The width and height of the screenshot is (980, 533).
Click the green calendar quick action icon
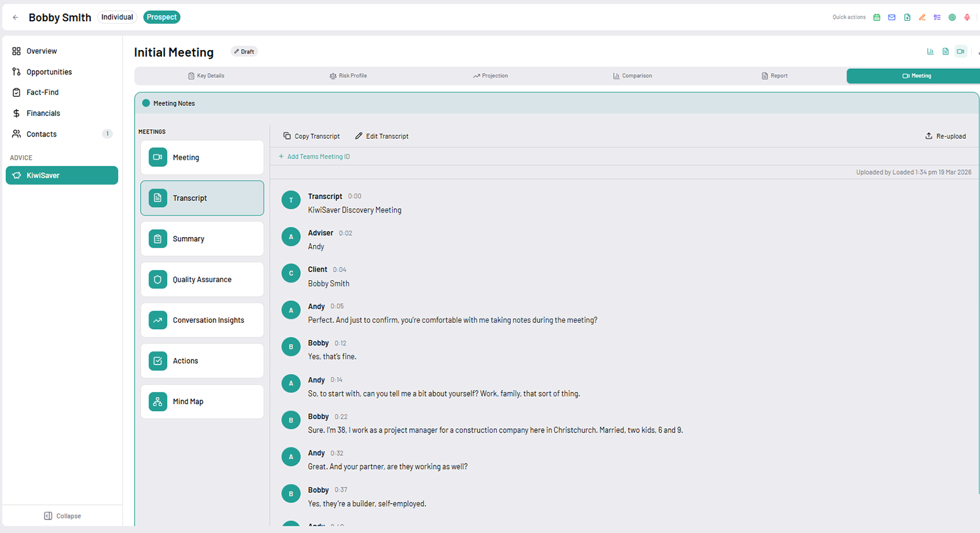coord(876,18)
